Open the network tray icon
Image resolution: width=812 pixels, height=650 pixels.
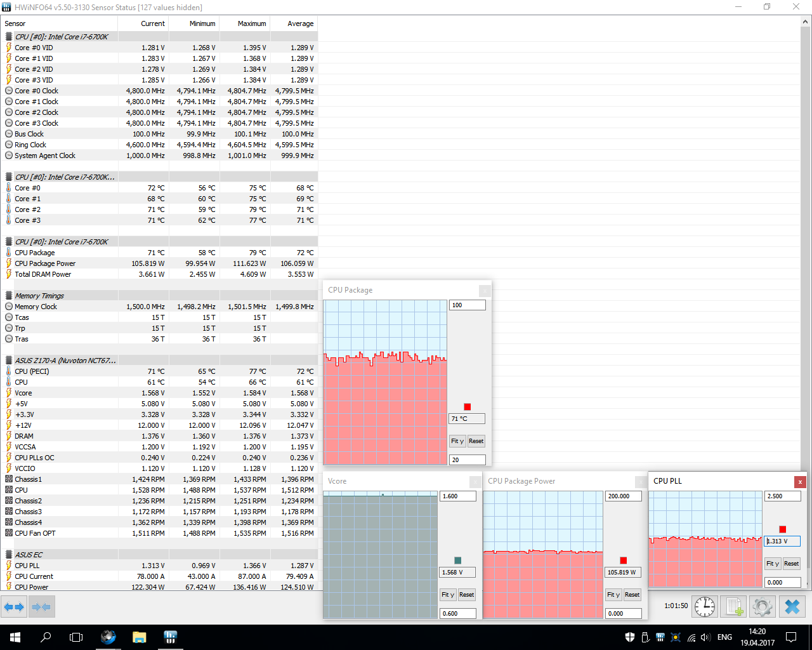[x=691, y=637]
